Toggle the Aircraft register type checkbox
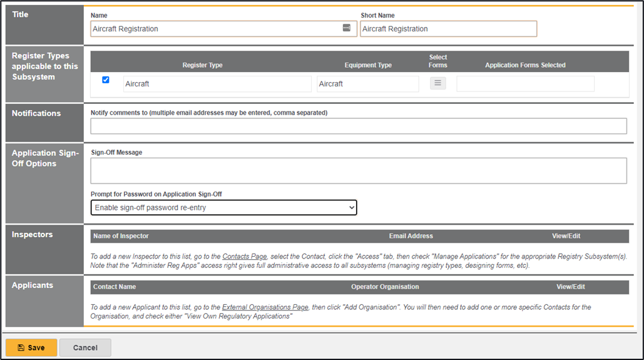Viewport: 644px width, 360px height. (x=106, y=80)
